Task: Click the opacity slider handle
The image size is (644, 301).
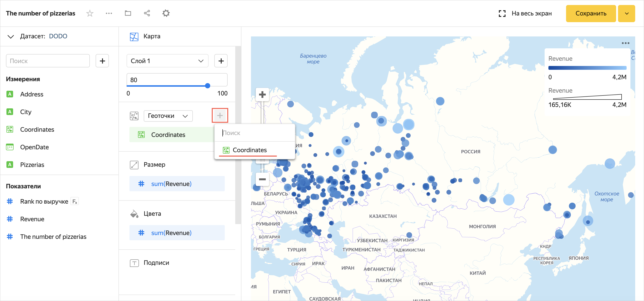Action: 208,86
